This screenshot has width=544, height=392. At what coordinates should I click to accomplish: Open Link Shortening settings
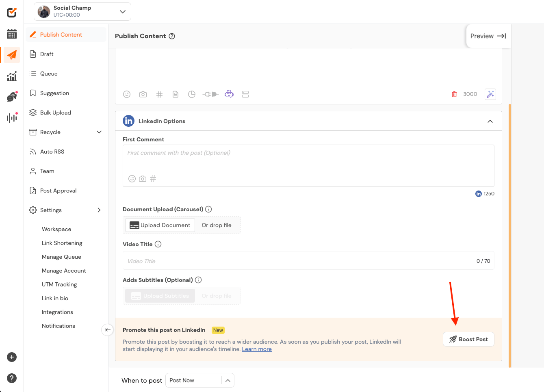62,243
